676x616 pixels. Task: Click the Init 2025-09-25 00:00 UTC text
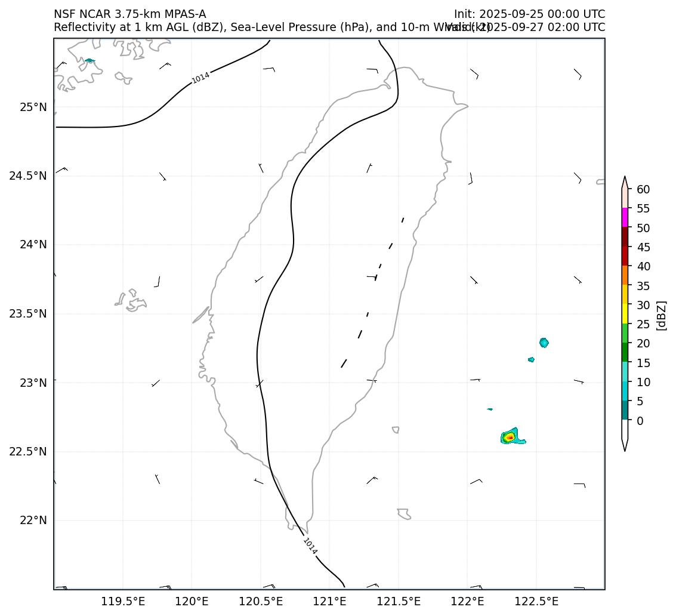tap(529, 14)
